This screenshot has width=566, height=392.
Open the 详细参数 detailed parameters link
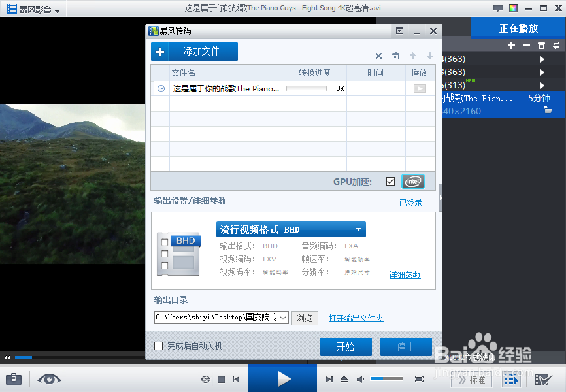point(405,275)
